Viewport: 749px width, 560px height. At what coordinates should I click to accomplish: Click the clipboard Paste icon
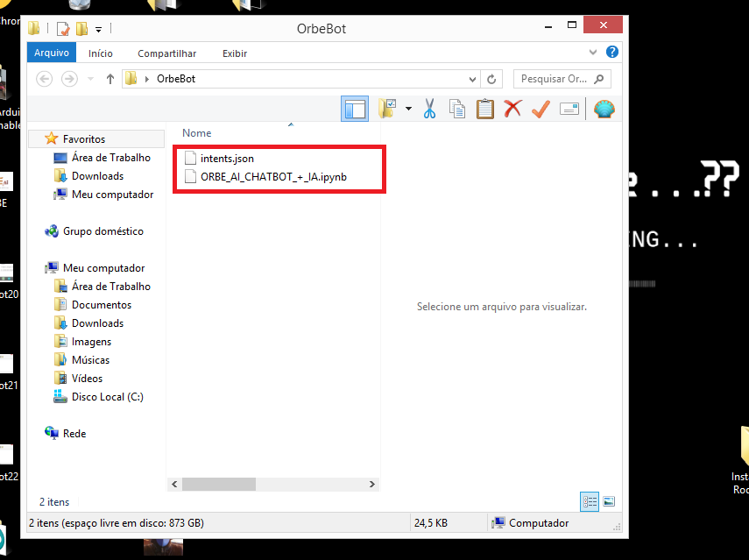tap(484, 109)
